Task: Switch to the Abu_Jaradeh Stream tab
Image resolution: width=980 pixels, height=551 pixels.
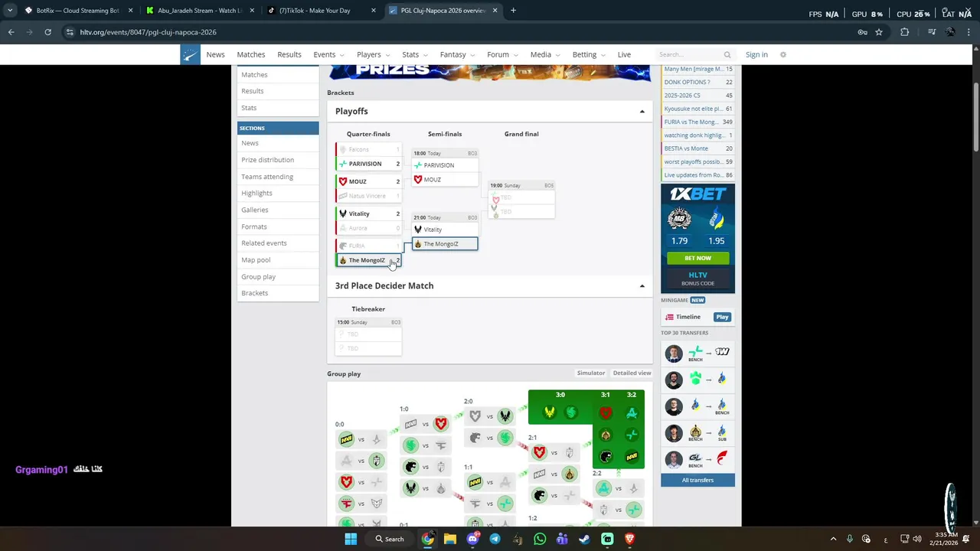Action: (199, 11)
